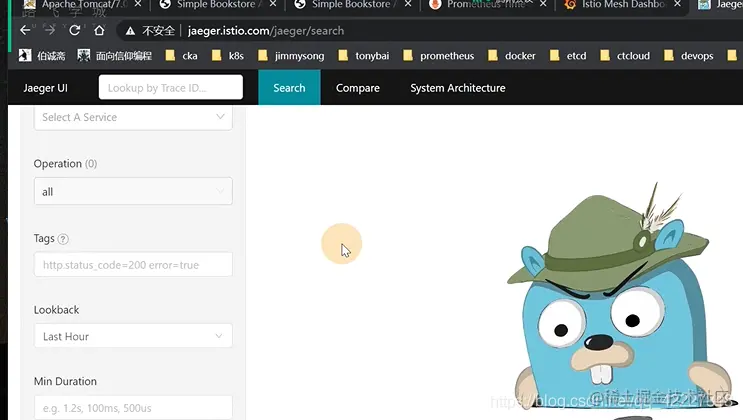Viewport: 743px width, 420px height.
Task: Select the Search nav tab
Action: [289, 88]
